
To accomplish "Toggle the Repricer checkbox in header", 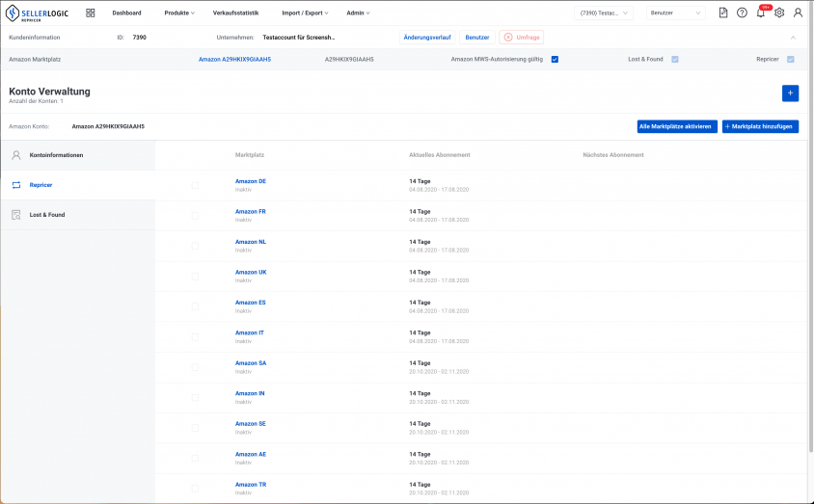I will tap(790, 59).
